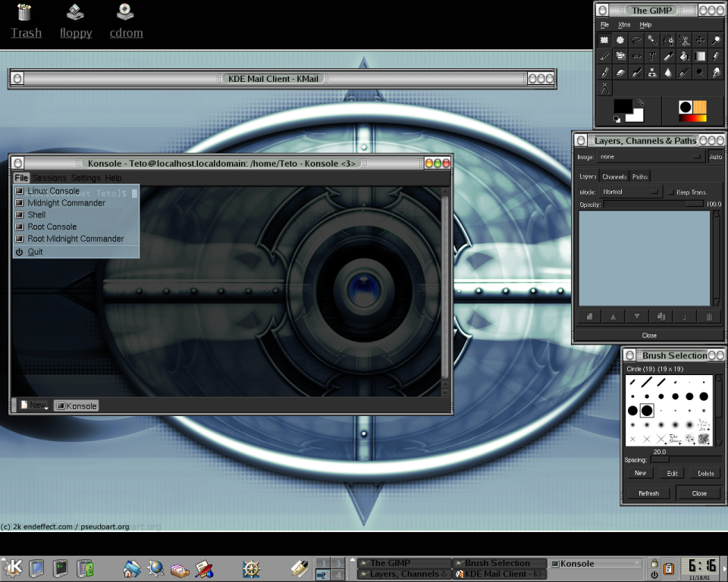Adjust the Opacity slider in Layers dialog
The width and height of the screenshot is (728, 582).
click(653, 204)
